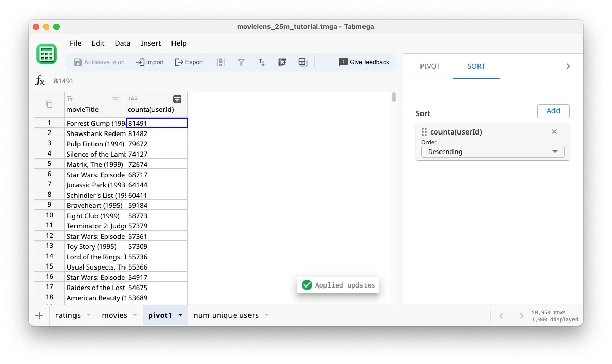The width and height of the screenshot is (612, 364).
Task: Click the Give feedback button
Action: (364, 62)
